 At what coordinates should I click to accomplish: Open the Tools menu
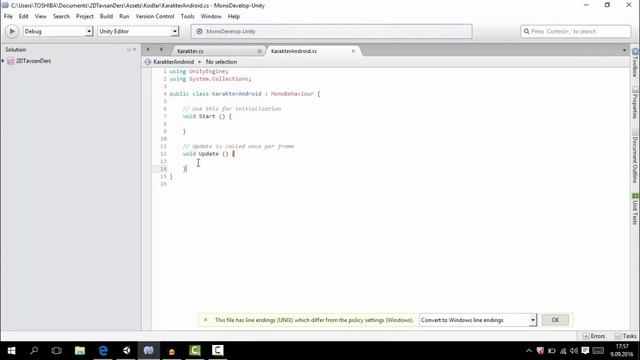(187, 16)
